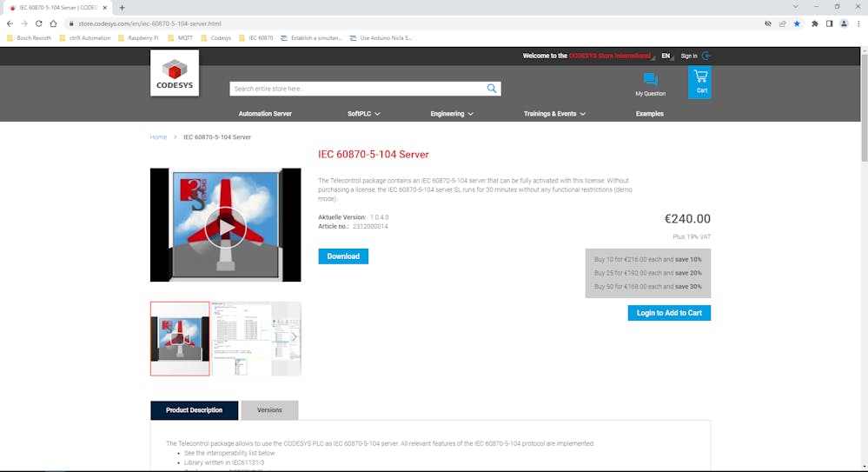Expand the SoftPLC menu
The image size is (868, 472).
coord(364,114)
